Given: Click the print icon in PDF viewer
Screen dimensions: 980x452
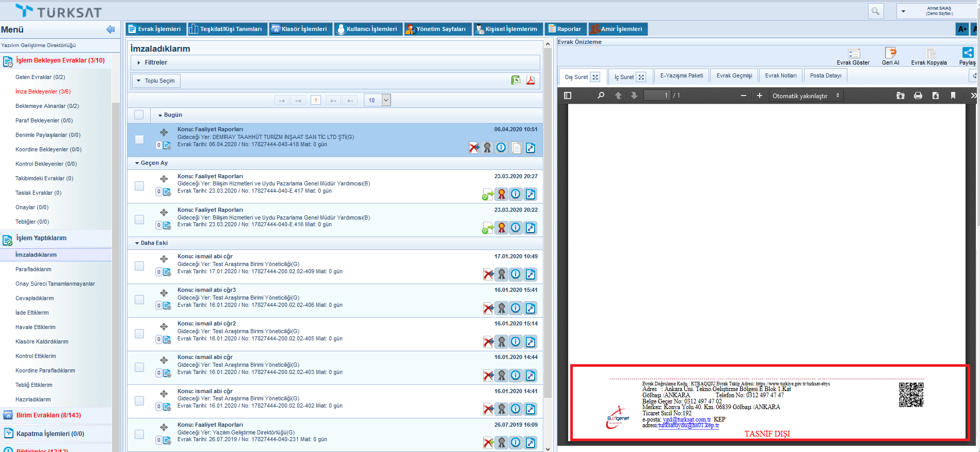Looking at the screenshot, I should click(x=918, y=96).
